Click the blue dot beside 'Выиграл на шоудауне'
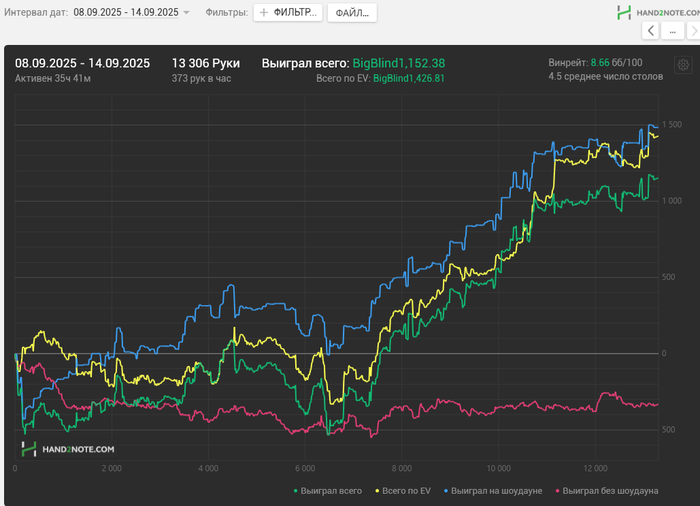The image size is (700, 506). pos(446,491)
